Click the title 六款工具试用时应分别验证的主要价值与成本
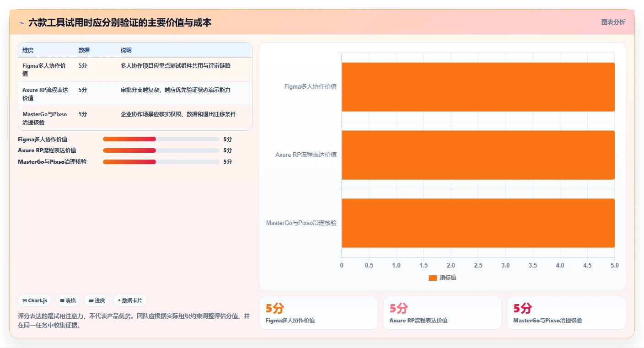This screenshot has width=644, height=348. [120, 23]
